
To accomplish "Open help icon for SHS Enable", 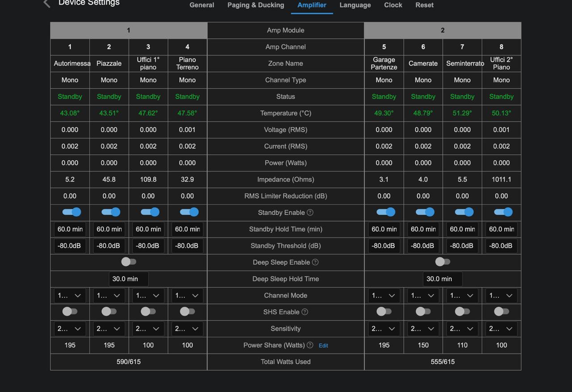I will [305, 312].
